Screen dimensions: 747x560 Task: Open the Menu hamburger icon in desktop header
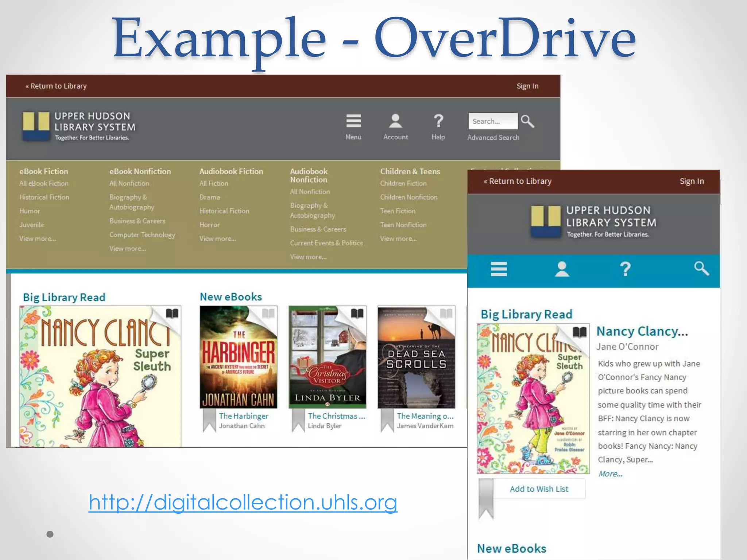coord(353,121)
